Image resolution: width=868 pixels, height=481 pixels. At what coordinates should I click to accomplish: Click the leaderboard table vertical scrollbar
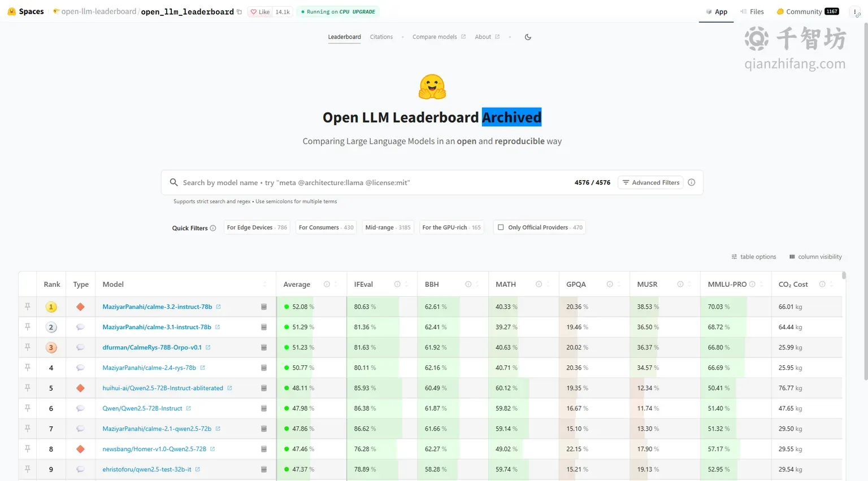[x=844, y=276]
